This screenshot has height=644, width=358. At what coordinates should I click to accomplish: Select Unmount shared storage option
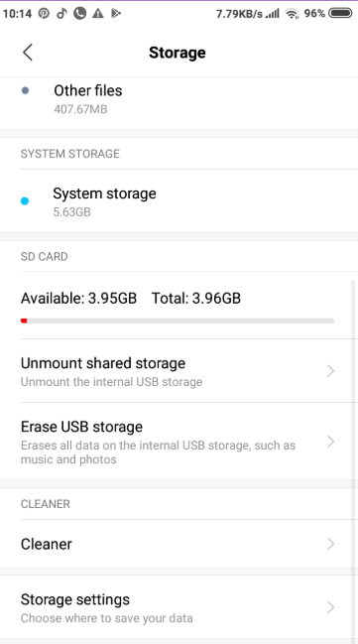[x=179, y=371]
